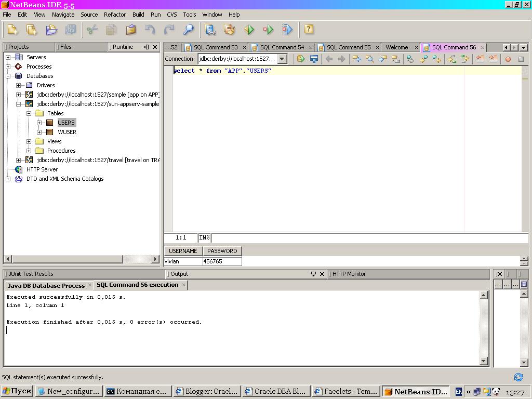This screenshot has width=532, height=399.
Task: Expand the Procedures folder
Action: click(x=29, y=151)
